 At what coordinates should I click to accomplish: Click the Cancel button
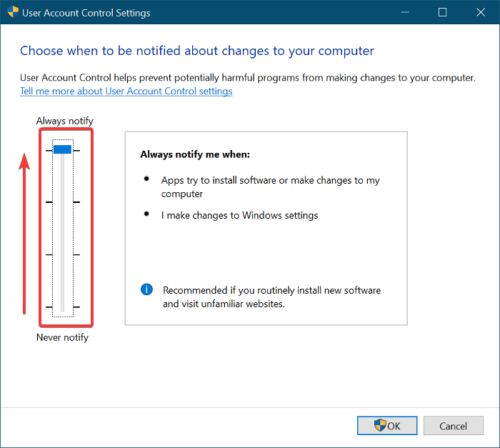tap(453, 426)
